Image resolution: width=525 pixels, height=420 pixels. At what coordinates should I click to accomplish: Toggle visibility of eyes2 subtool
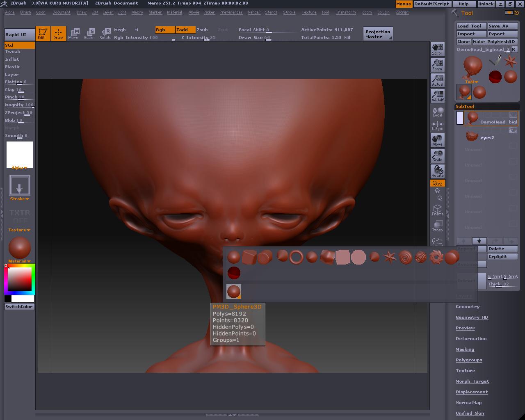(513, 130)
